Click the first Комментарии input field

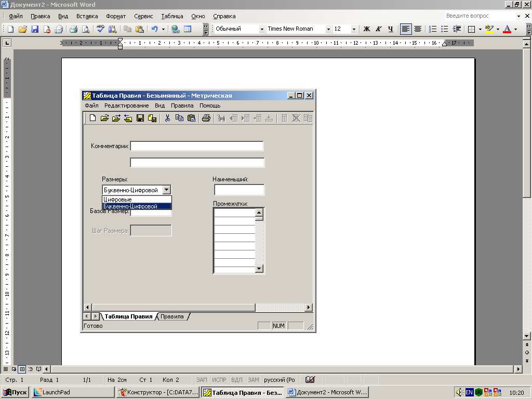(197, 146)
